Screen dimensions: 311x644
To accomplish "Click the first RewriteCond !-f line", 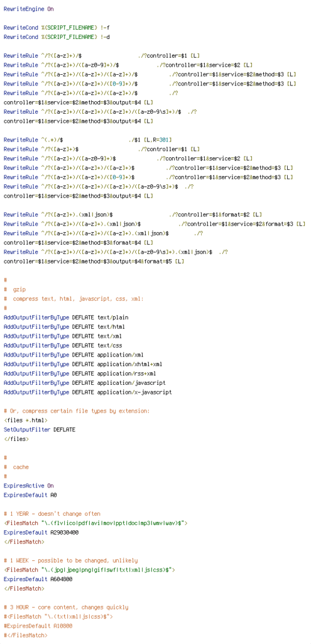I will (57, 28).
